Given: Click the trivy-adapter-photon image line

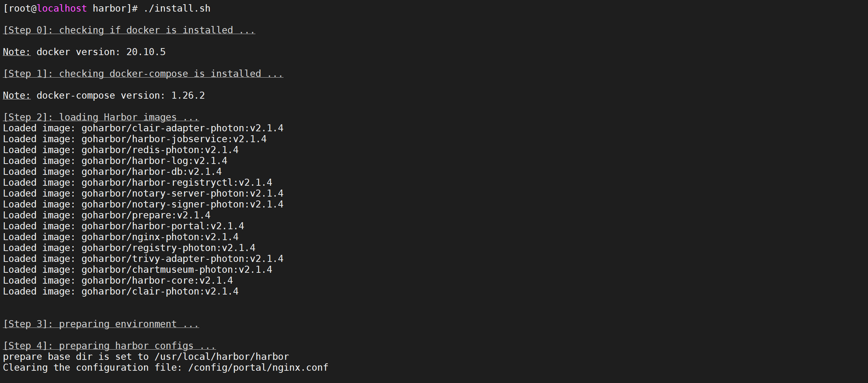Looking at the screenshot, I should click(143, 259).
